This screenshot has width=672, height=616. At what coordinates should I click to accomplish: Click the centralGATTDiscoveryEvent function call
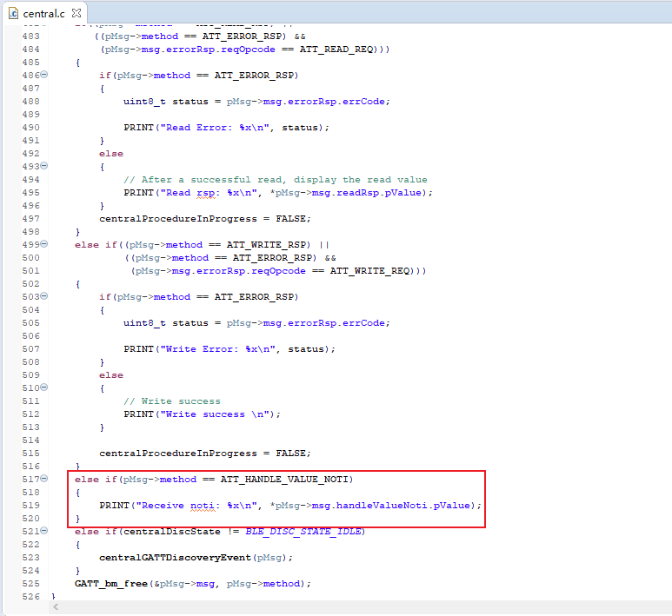coord(174,558)
